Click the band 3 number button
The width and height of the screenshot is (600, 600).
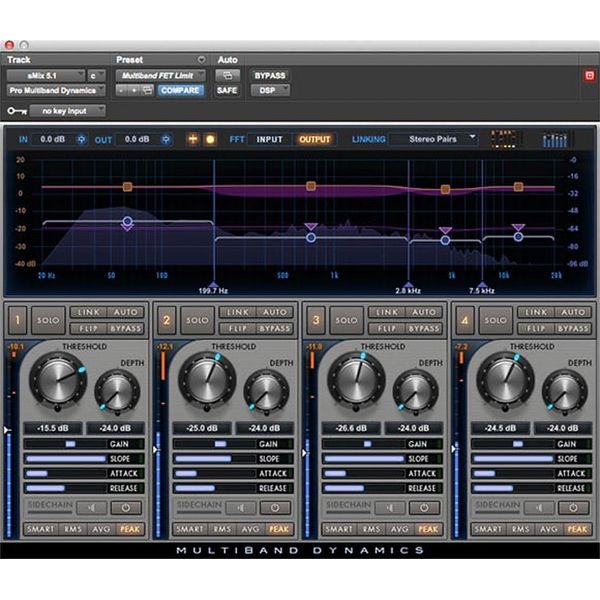point(316,320)
